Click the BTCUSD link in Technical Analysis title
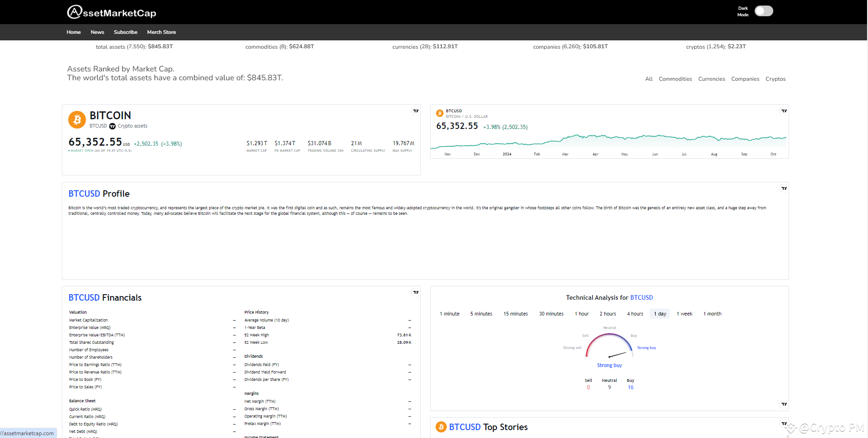The width and height of the screenshot is (868, 438). pos(641,297)
